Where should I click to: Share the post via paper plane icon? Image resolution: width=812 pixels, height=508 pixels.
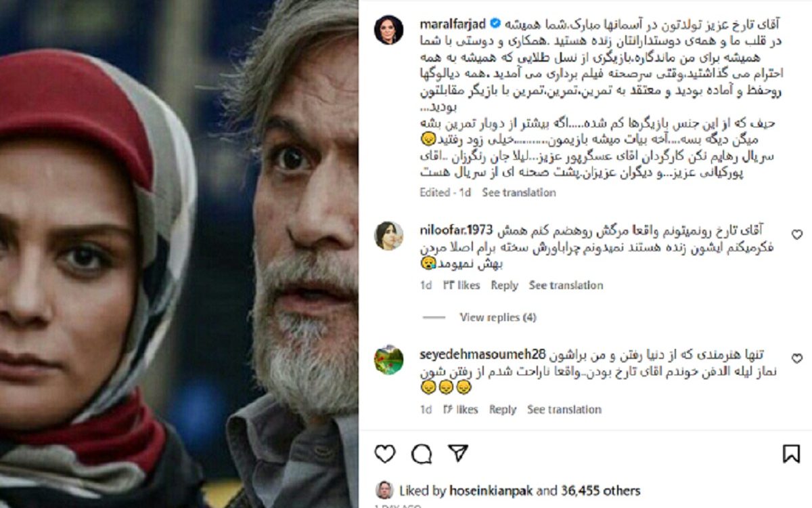pyautogui.click(x=458, y=453)
